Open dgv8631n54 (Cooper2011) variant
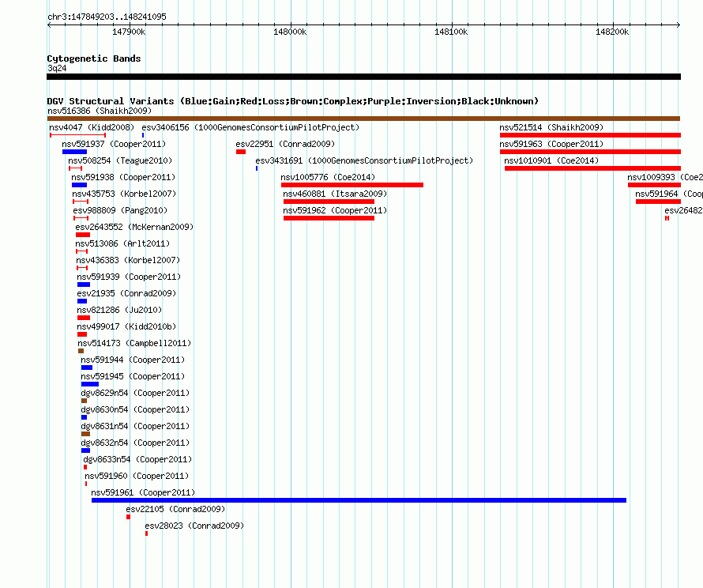703x588 pixels. pyautogui.click(x=135, y=426)
